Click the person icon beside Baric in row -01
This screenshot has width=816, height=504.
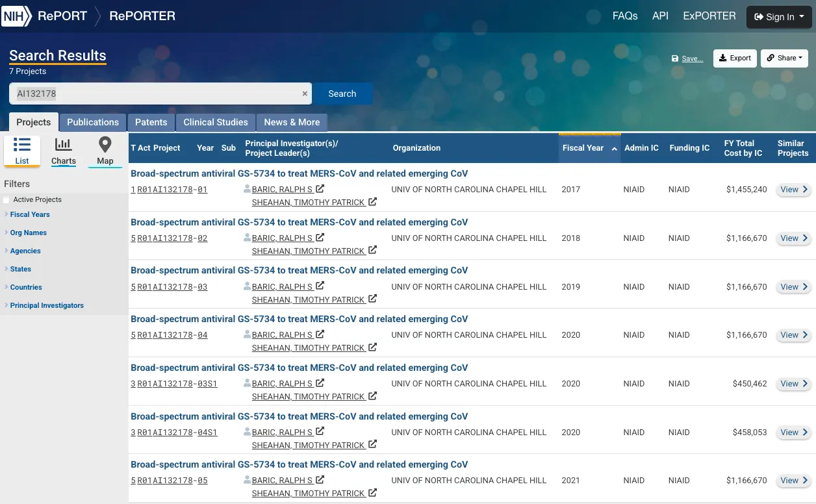(x=247, y=189)
